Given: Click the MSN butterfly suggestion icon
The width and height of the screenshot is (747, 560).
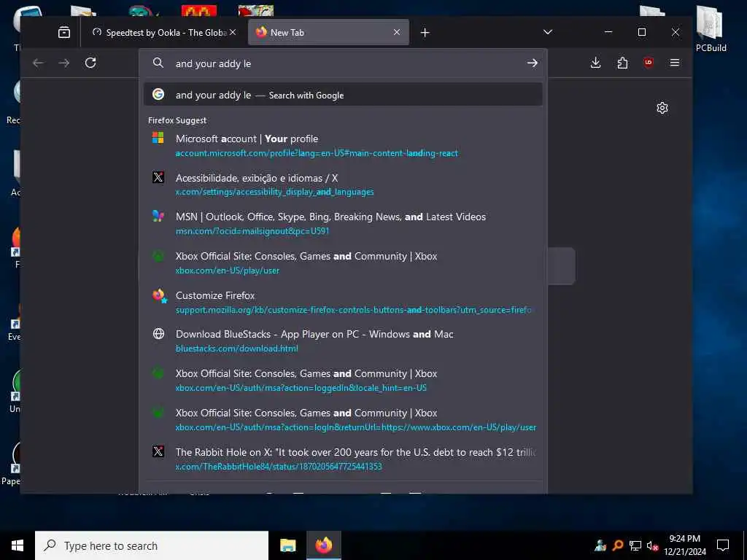Looking at the screenshot, I should click(x=158, y=216).
